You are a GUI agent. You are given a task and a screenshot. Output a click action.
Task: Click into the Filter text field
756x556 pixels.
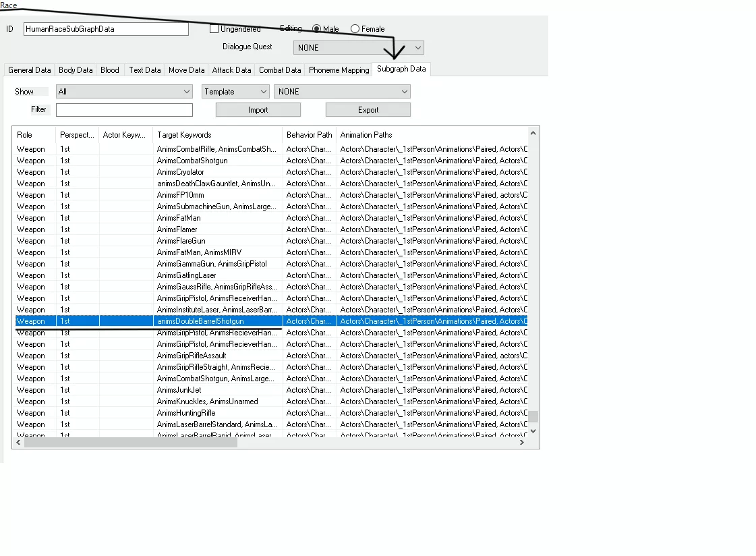pos(124,110)
